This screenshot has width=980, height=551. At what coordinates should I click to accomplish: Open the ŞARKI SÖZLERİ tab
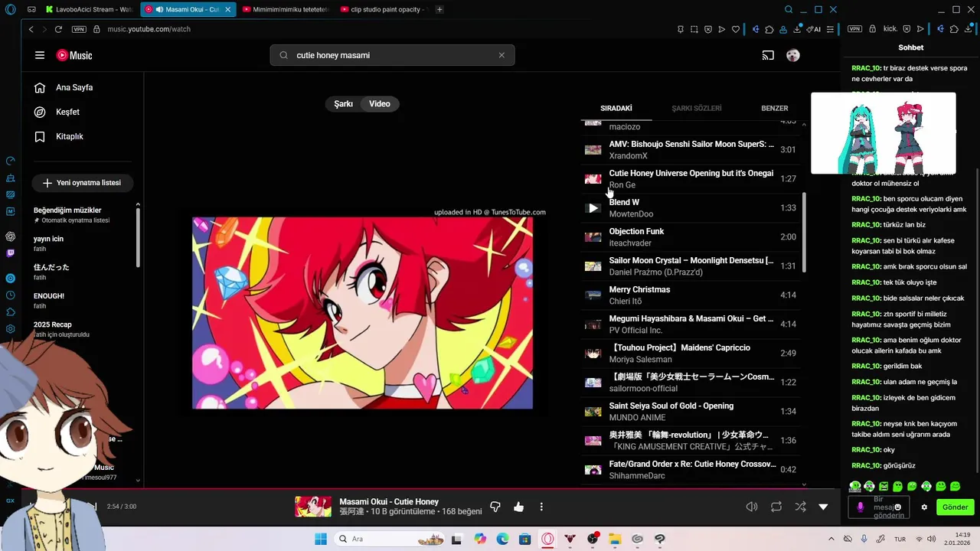click(697, 109)
